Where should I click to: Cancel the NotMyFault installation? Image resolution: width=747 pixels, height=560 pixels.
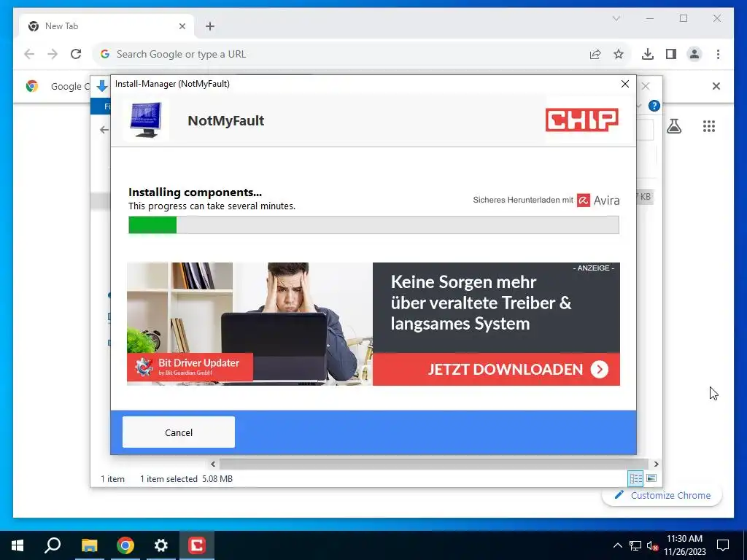(178, 432)
